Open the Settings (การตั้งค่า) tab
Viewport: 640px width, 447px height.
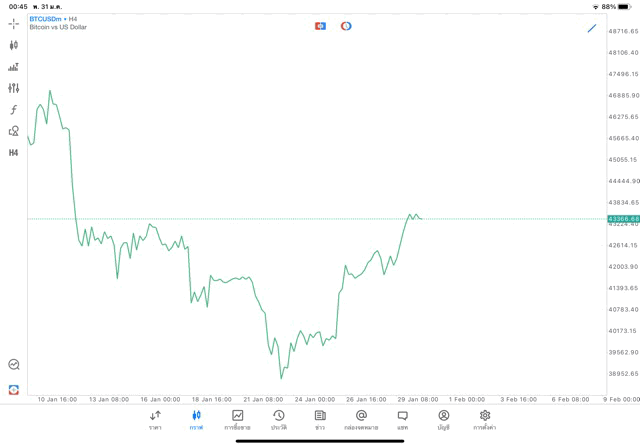tap(485, 419)
